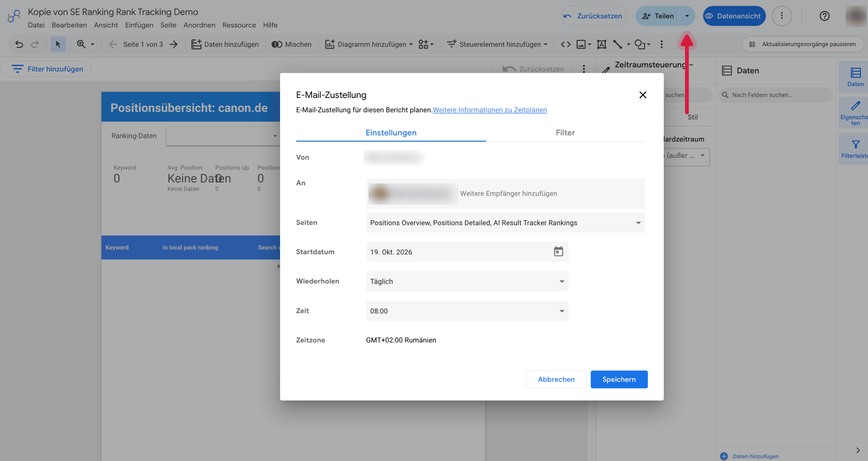The image size is (868, 461).
Task: Open community visualizations icon menu
Action: pyautogui.click(x=426, y=44)
